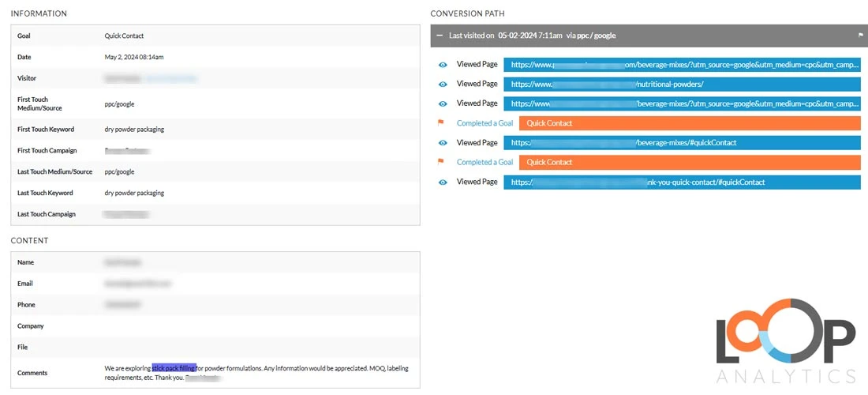Collapse the Last visited conversion path header
The image size is (868, 395).
click(x=440, y=36)
